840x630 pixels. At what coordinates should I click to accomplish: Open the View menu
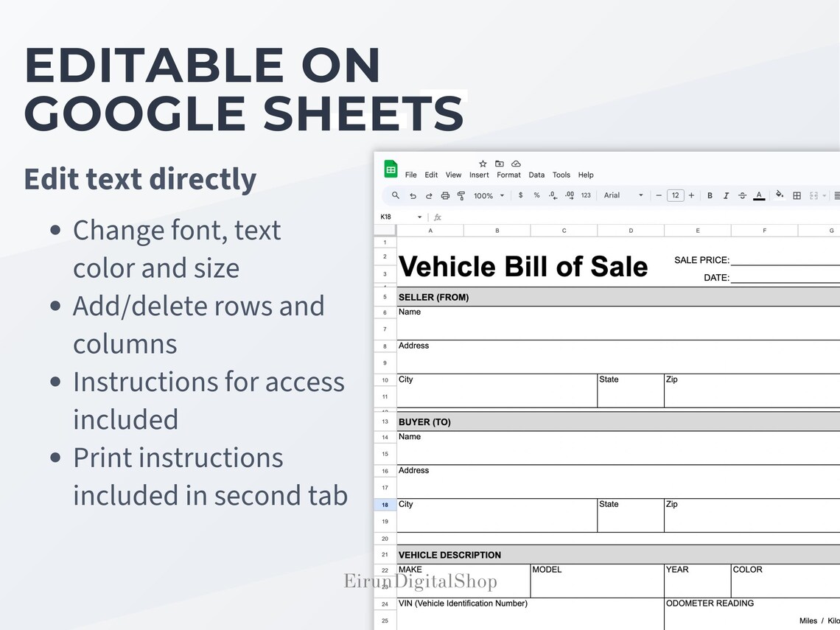[x=453, y=175]
